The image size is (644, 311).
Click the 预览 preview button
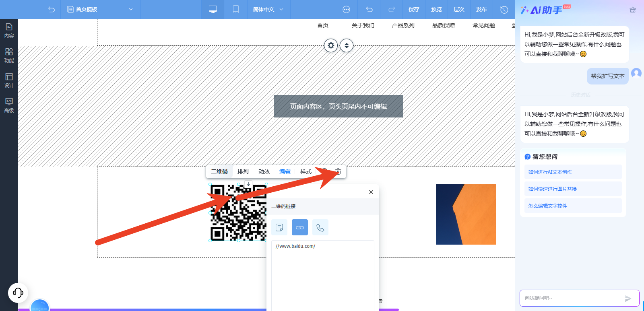436,9
